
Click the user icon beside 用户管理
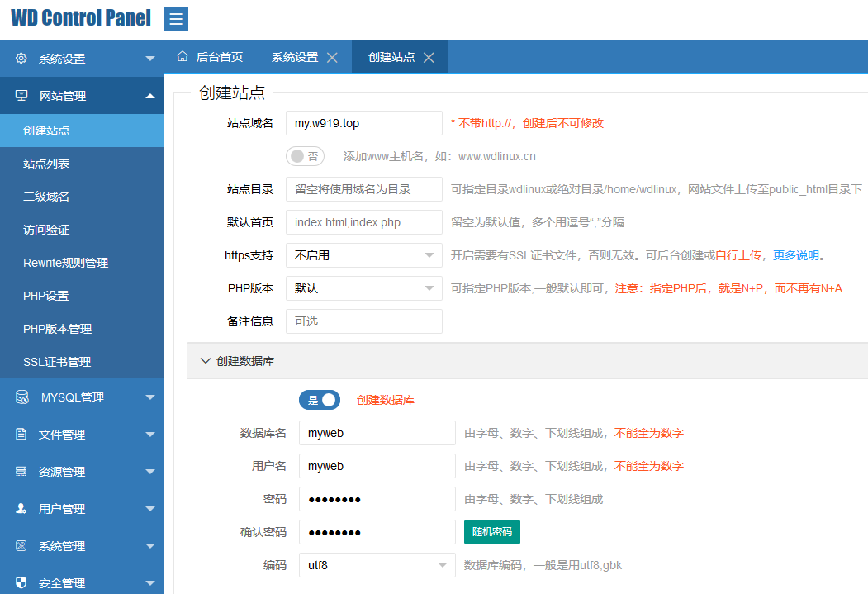point(21,509)
